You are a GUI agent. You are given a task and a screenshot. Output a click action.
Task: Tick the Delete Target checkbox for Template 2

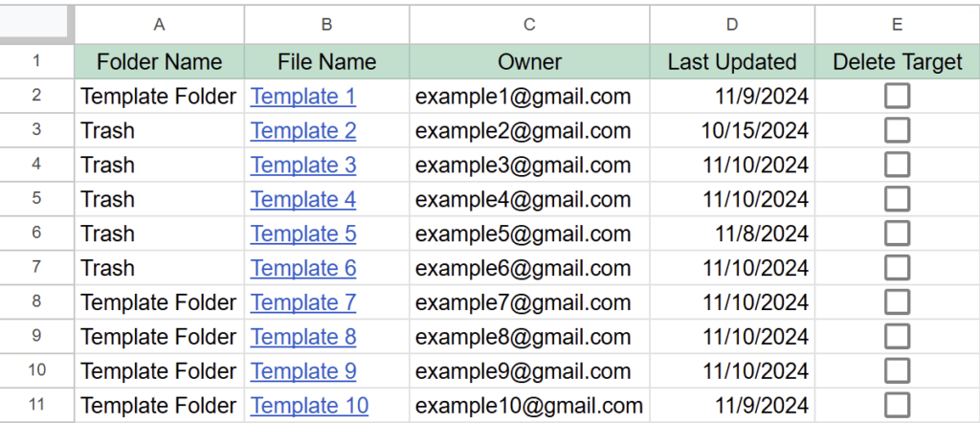pyautogui.click(x=897, y=130)
